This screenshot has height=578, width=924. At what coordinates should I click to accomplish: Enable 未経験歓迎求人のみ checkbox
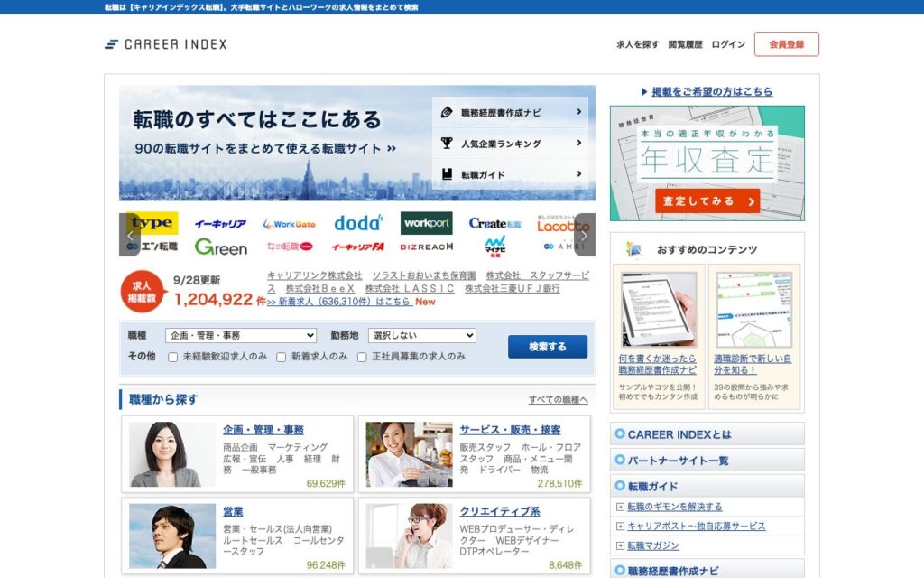coord(172,357)
